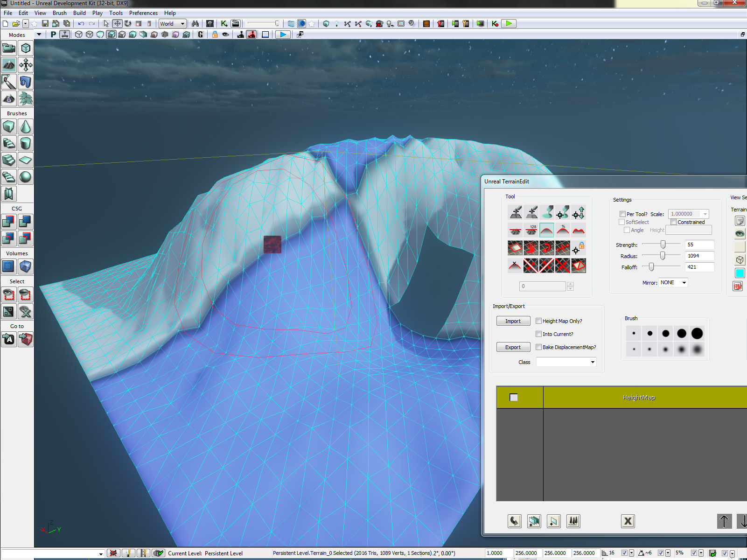Viewport: 747px width, 560px height.
Task: Open the status bar command dropdown arrow
Action: click(x=101, y=554)
